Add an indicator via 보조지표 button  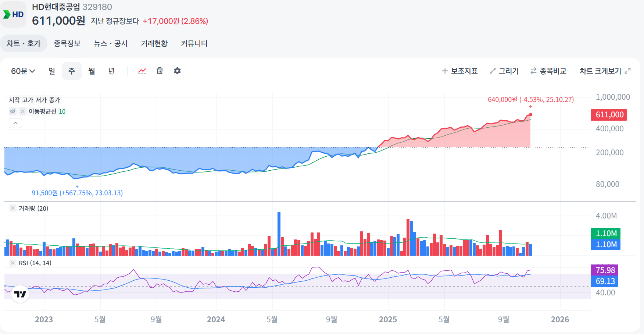pyautogui.click(x=459, y=71)
